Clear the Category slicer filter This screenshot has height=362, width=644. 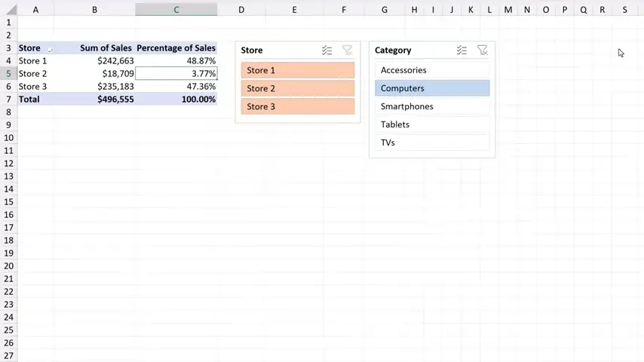point(482,51)
